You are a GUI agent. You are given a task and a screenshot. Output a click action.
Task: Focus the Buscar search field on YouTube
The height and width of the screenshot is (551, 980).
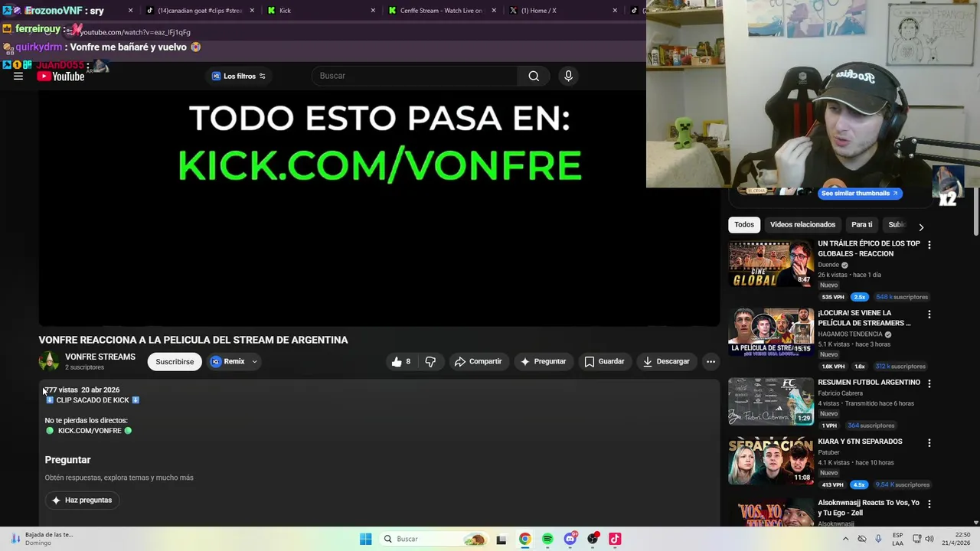pos(415,76)
